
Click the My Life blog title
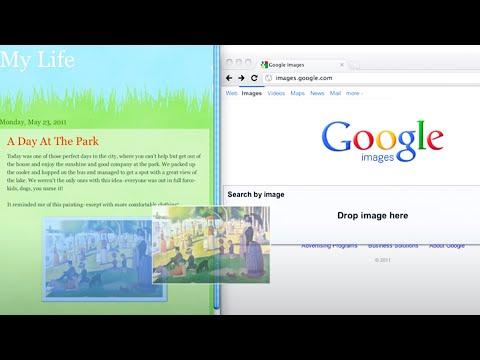tap(37, 60)
